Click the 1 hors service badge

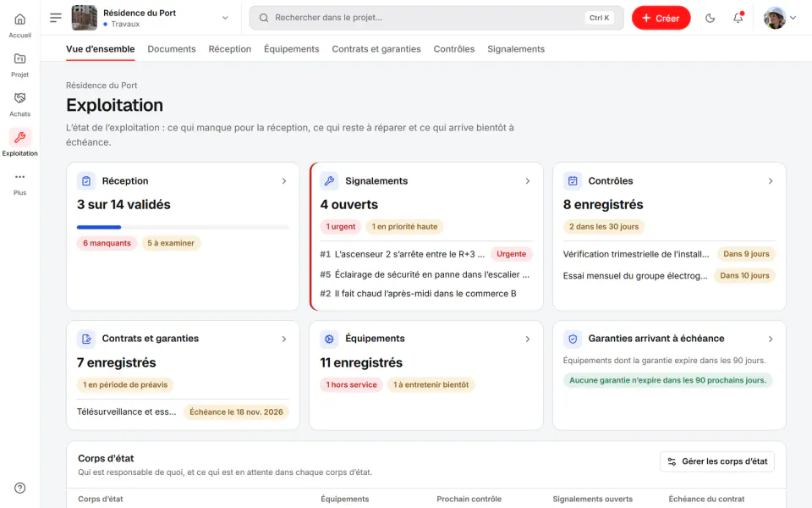(351, 384)
